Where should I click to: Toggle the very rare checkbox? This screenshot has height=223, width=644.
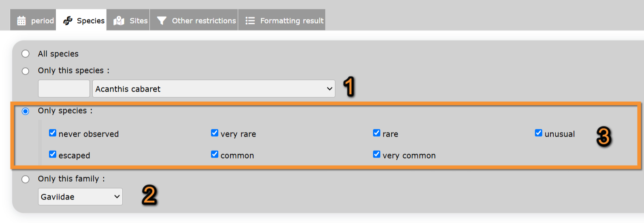point(215,133)
